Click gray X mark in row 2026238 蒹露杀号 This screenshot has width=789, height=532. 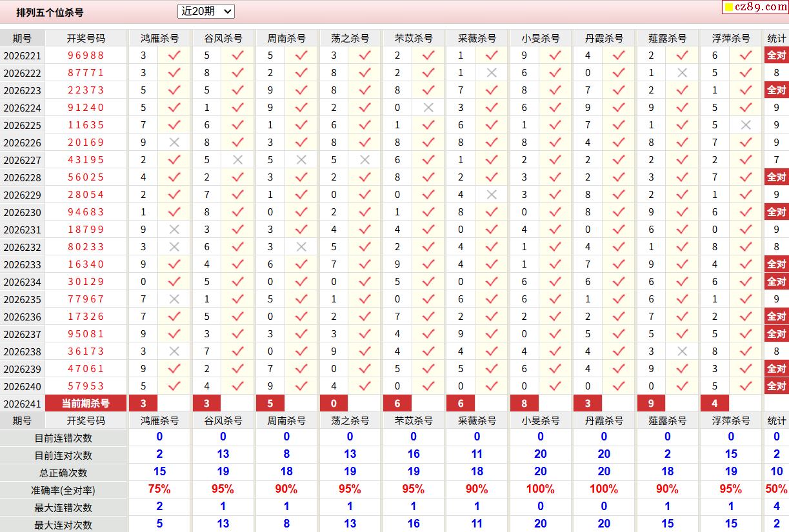pos(683,351)
